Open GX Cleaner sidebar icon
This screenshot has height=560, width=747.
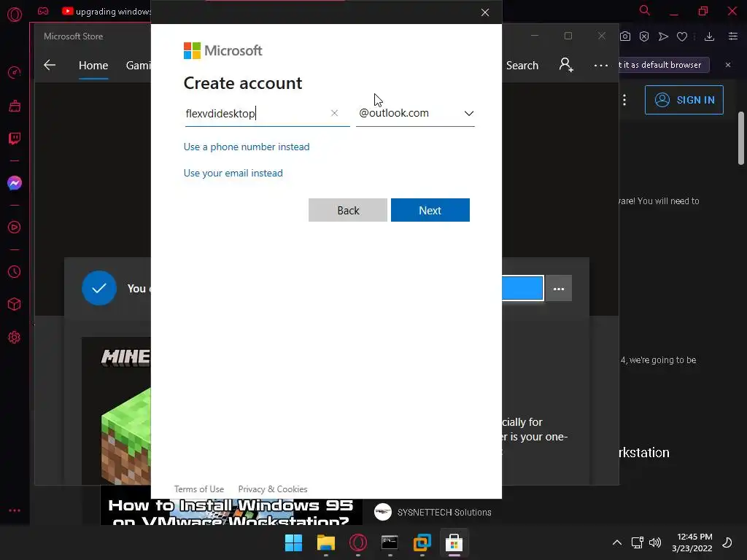pos(15,106)
